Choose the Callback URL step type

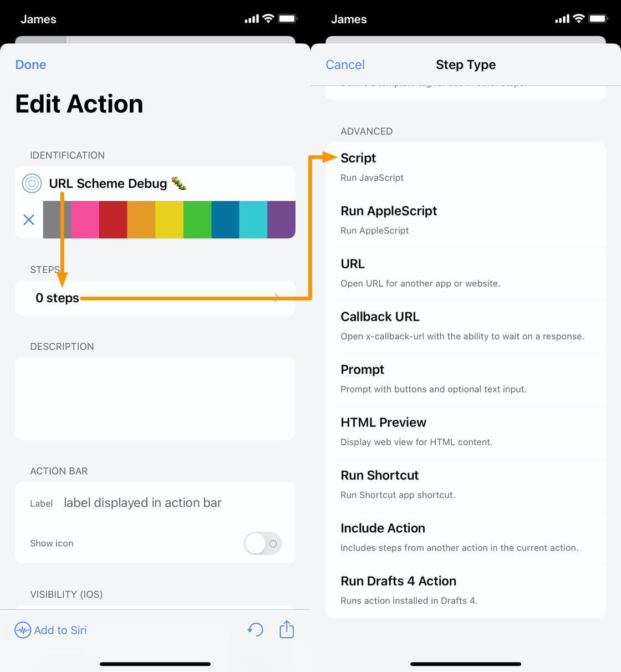pyautogui.click(x=466, y=327)
